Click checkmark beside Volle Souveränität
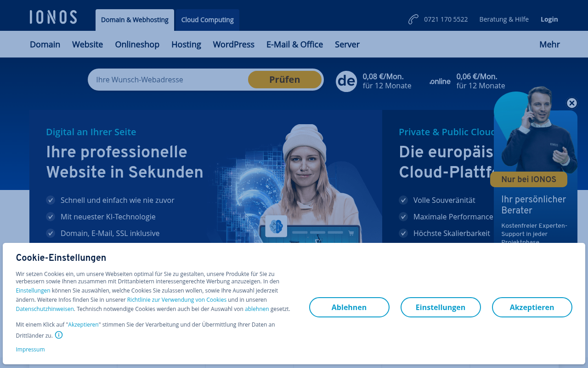 coord(403,200)
